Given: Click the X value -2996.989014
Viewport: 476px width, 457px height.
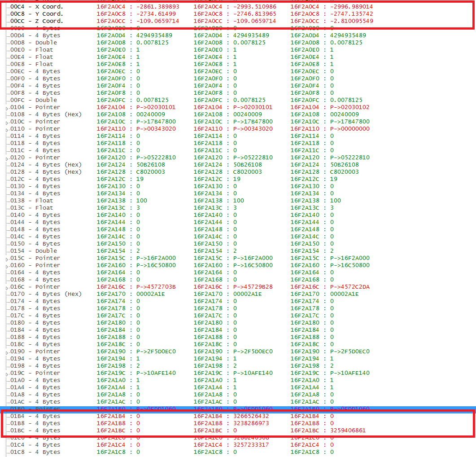Looking at the screenshot, I should tap(352, 6).
